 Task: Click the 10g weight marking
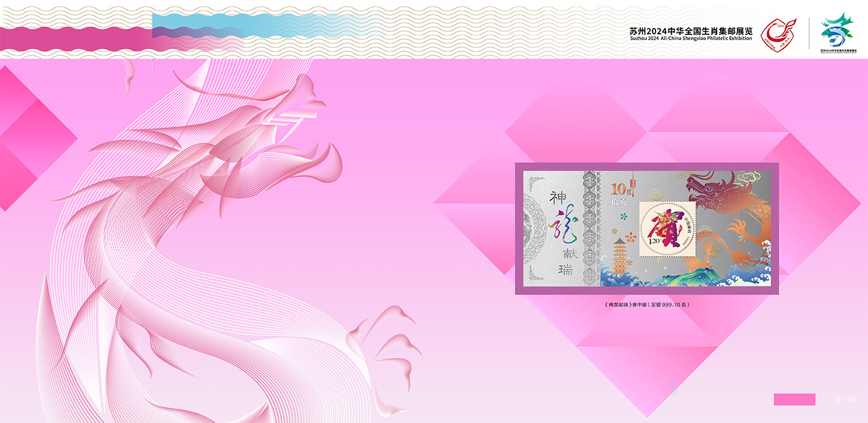click(x=621, y=188)
